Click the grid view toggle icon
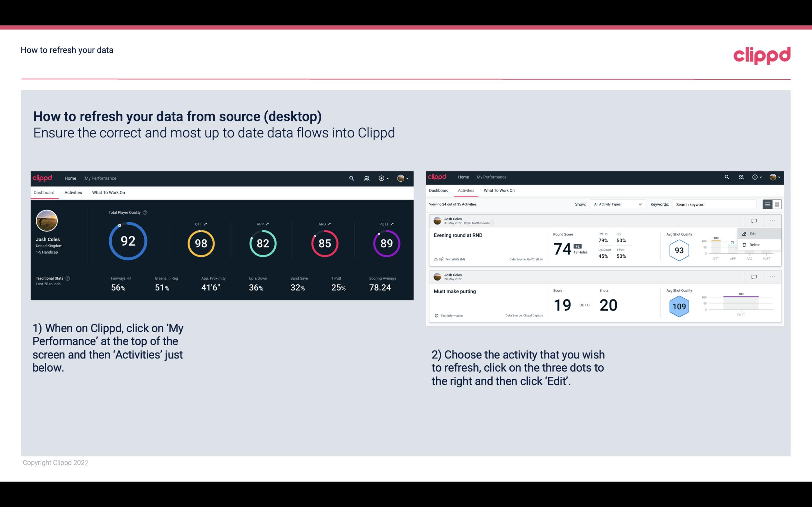Screen dimensions: 812x507 click(776, 204)
